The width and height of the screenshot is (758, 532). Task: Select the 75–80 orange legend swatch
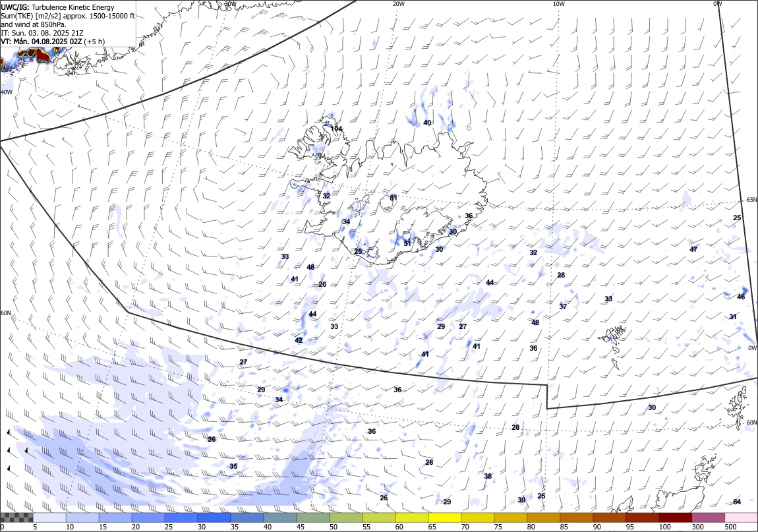(510, 517)
